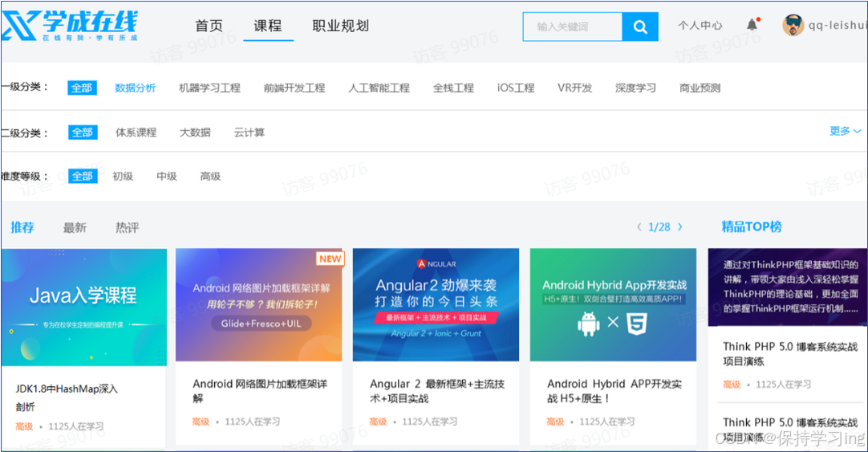Open Angular 2 最新框架+主流技术 title
Viewport: 868px width, 452px height.
[x=436, y=391]
